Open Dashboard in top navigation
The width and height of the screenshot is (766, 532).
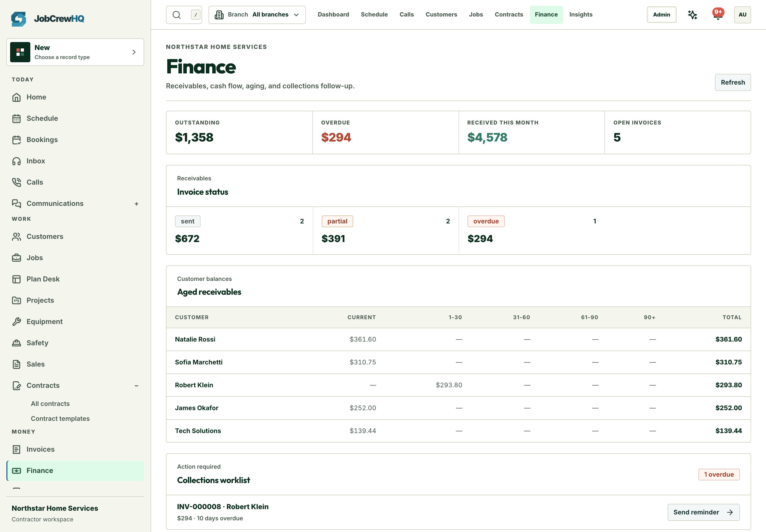tap(333, 15)
